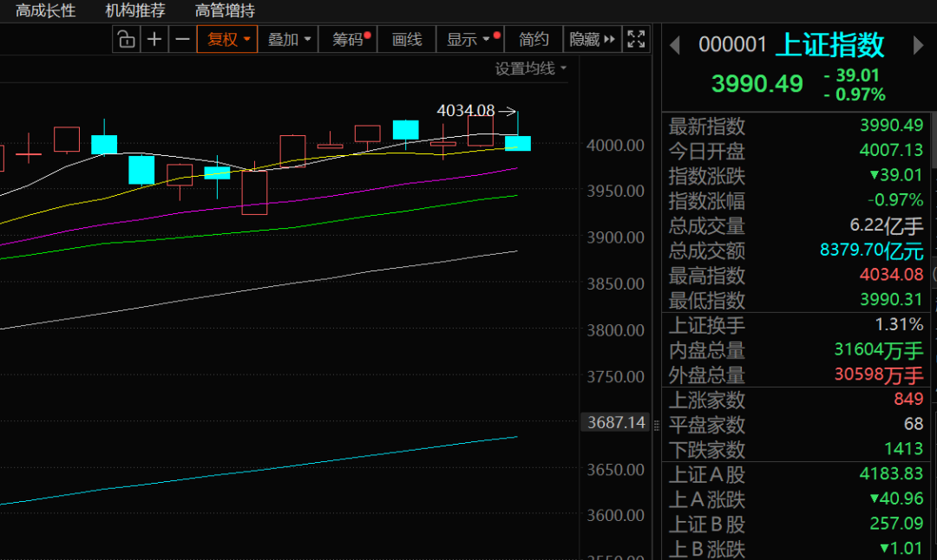Zoom in chart with plus icon
Screen dimensions: 937x560
(154, 39)
